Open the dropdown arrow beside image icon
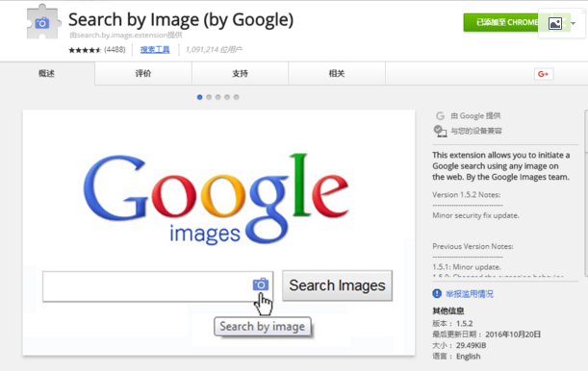The width and height of the screenshot is (588, 371). 573,24
